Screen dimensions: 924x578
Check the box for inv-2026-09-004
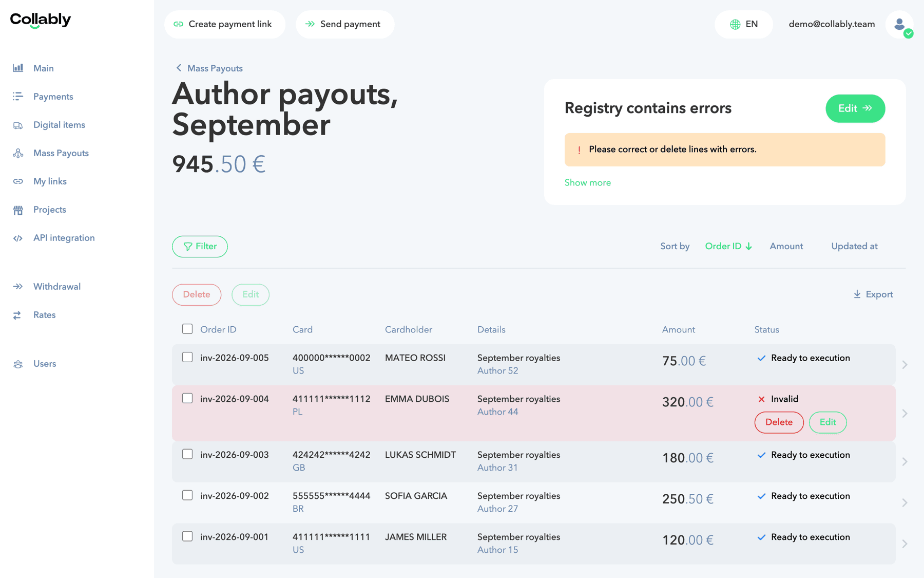(187, 398)
